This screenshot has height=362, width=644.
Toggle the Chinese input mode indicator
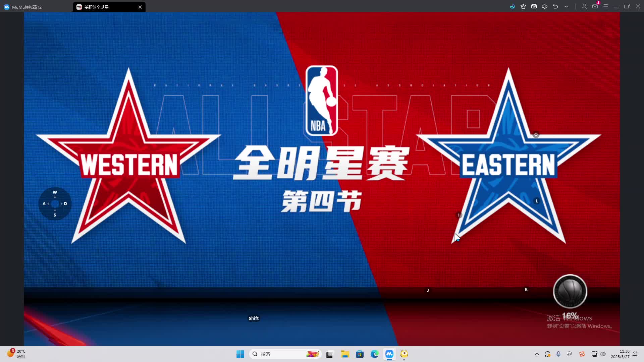pos(569,354)
